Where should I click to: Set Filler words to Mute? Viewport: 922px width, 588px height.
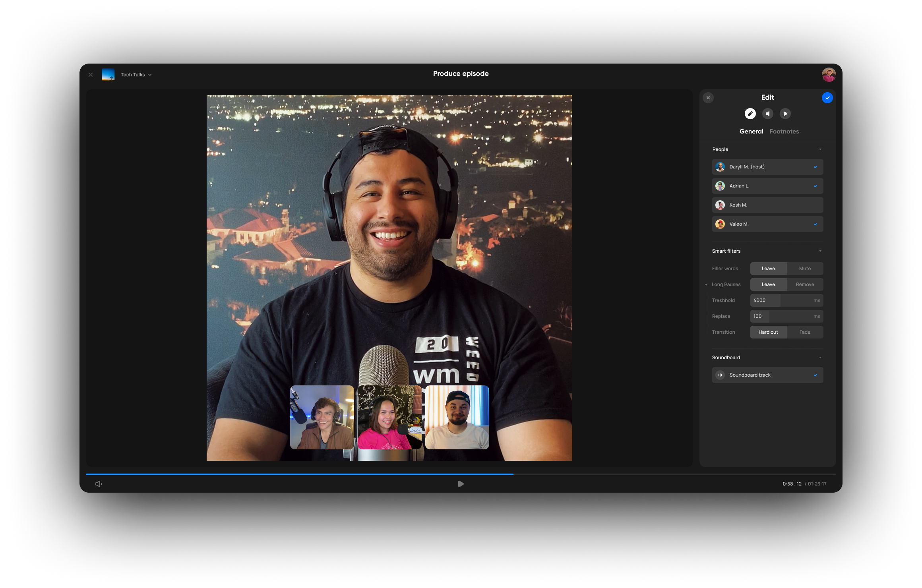click(805, 269)
